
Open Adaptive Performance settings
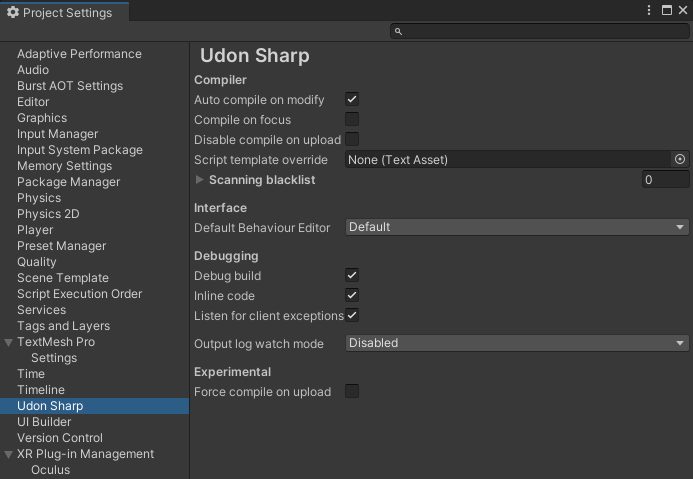[x=79, y=53]
